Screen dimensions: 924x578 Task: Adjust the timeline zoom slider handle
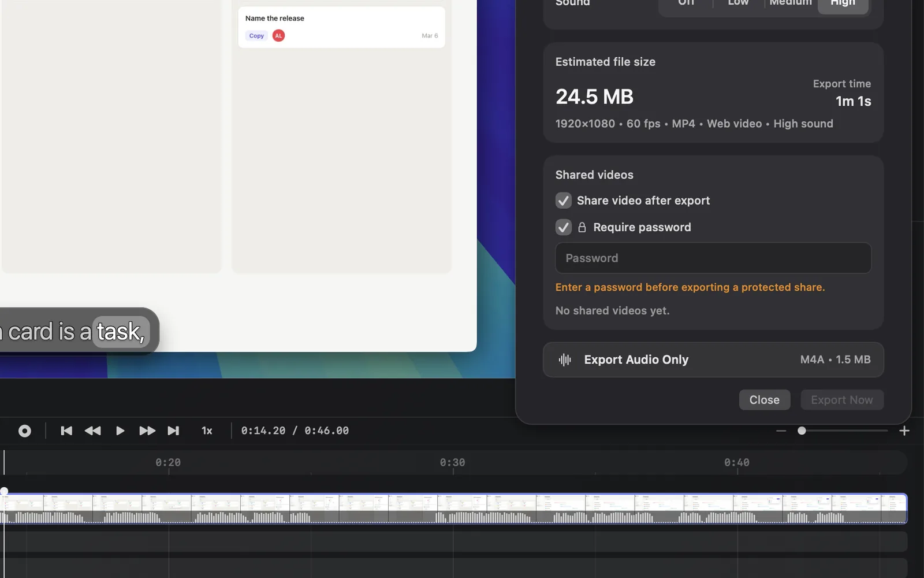[802, 431]
